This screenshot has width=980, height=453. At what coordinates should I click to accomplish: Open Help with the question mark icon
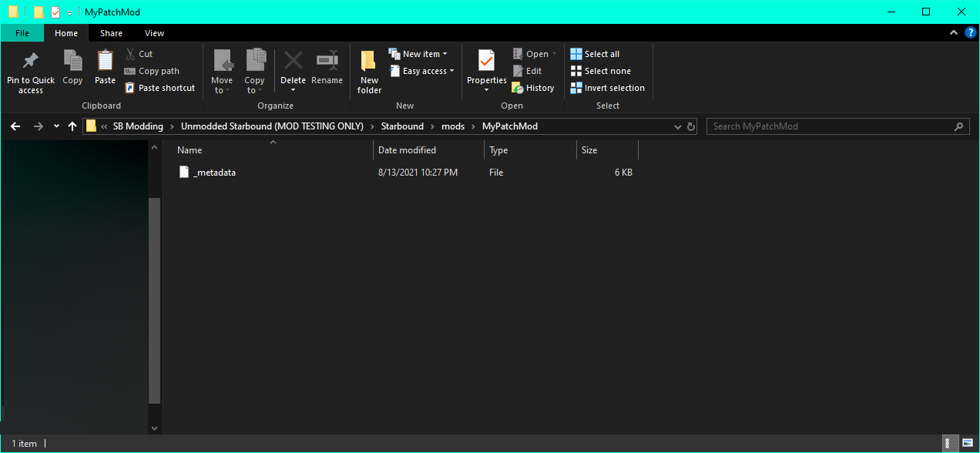click(970, 33)
